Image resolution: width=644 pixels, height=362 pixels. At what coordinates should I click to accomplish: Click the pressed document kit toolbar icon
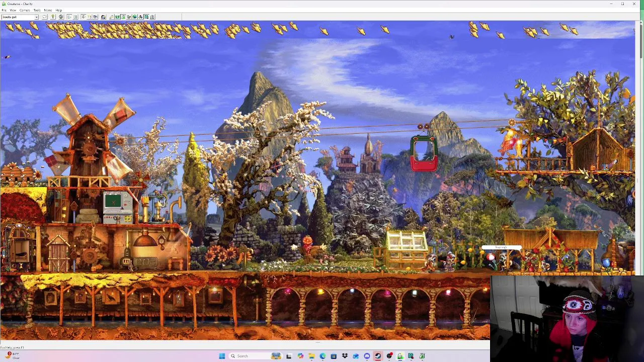[x=146, y=17]
